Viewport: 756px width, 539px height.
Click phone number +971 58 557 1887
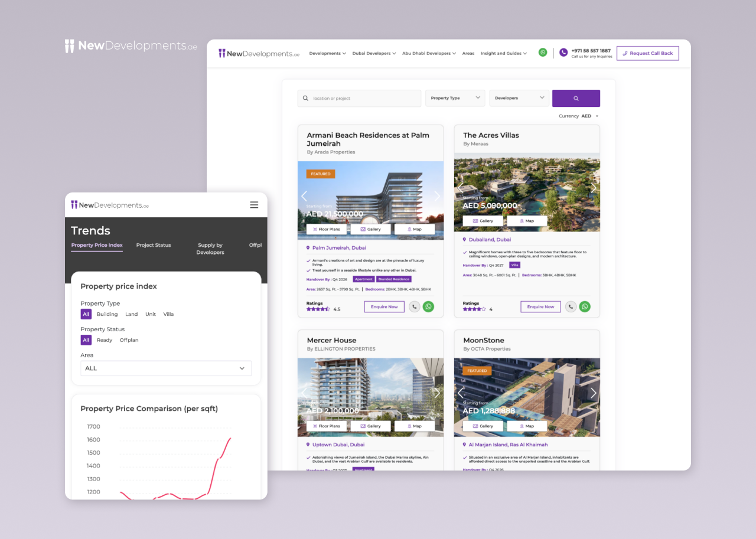pos(591,51)
